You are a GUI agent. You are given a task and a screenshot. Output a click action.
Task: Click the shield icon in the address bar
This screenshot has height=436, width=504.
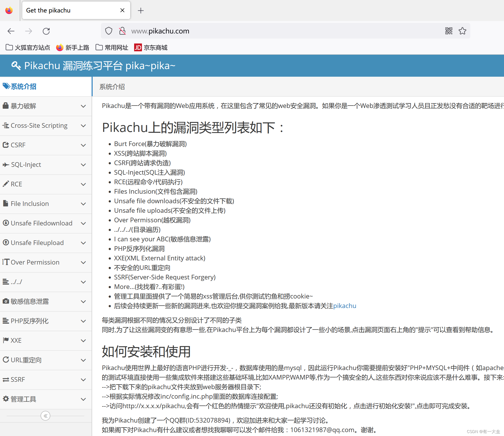[108, 31]
